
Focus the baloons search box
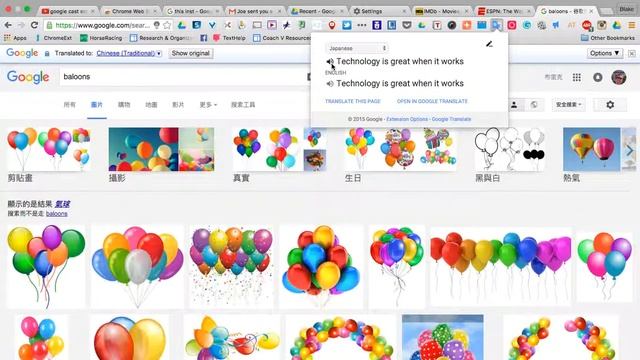tap(184, 77)
